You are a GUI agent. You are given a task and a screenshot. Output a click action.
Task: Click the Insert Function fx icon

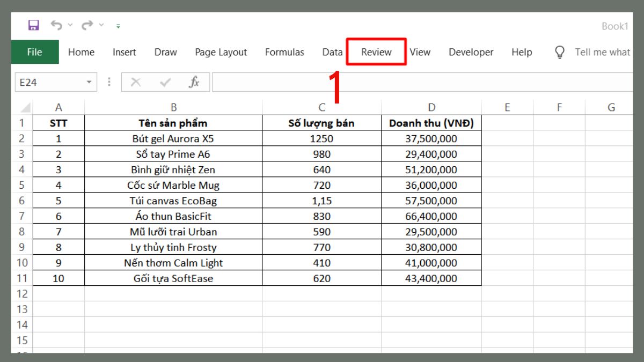coord(194,82)
